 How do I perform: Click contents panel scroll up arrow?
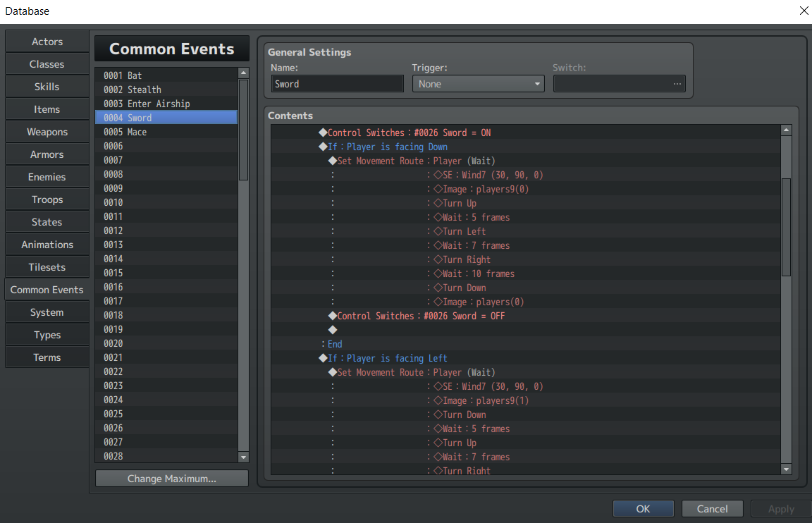tap(786, 130)
